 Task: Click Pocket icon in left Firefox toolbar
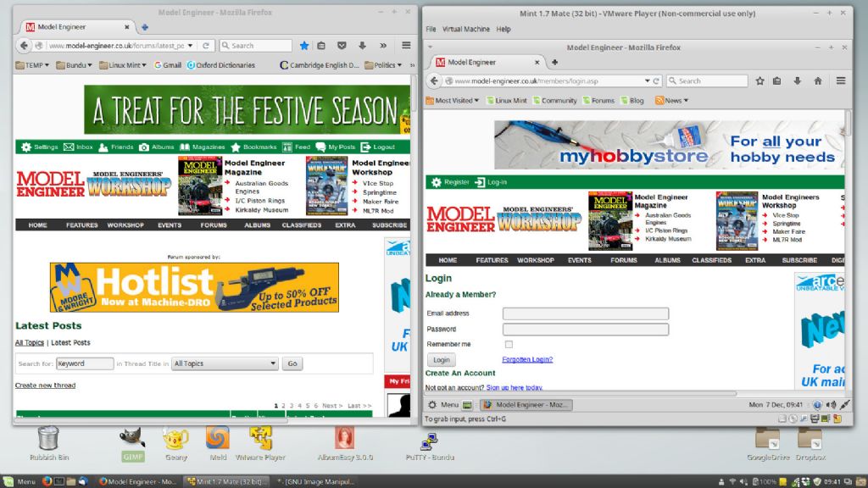342,46
